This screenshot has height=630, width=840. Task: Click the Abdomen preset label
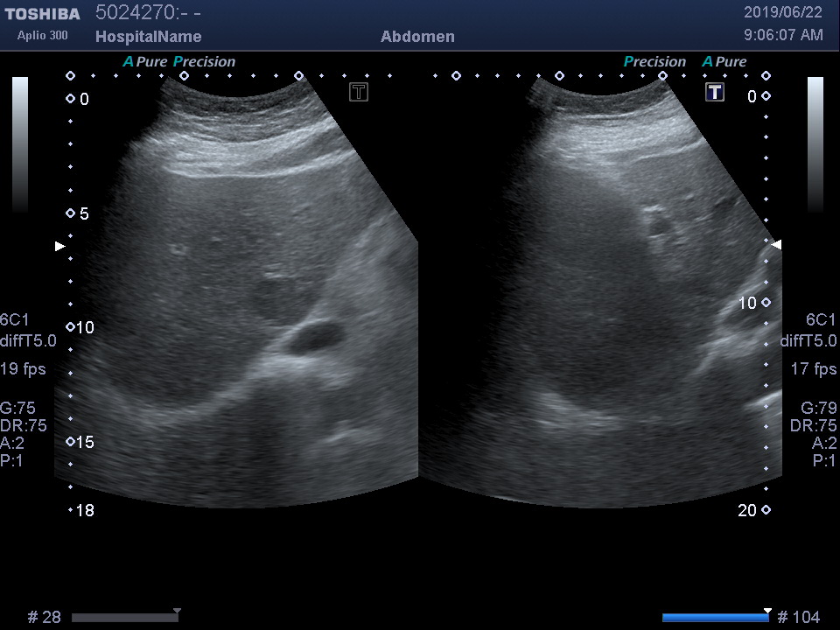click(417, 37)
